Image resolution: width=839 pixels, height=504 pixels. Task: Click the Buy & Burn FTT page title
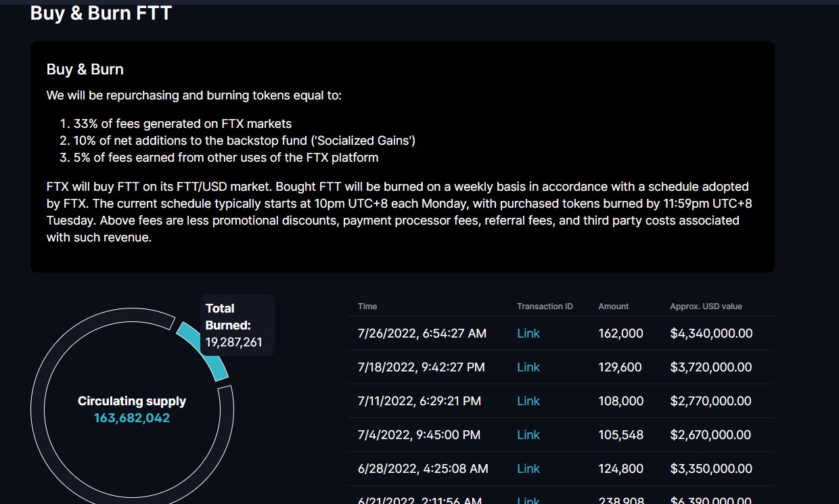(x=101, y=13)
